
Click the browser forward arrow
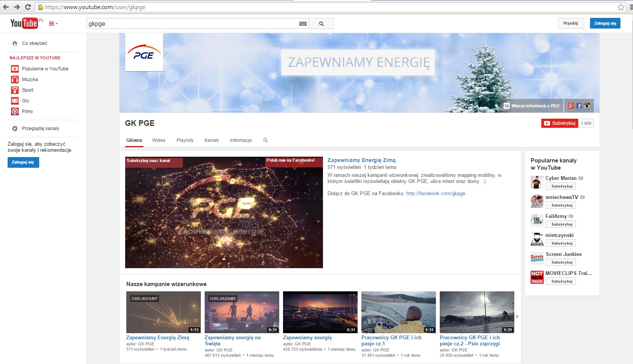[17, 7]
